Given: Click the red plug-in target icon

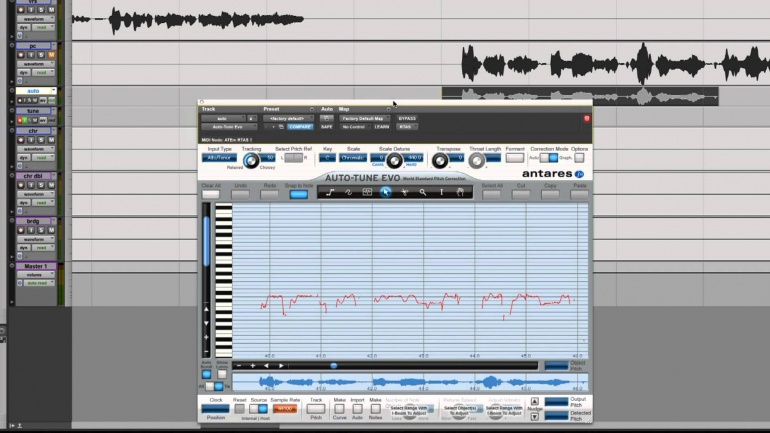Looking at the screenshot, I should pos(586,119).
